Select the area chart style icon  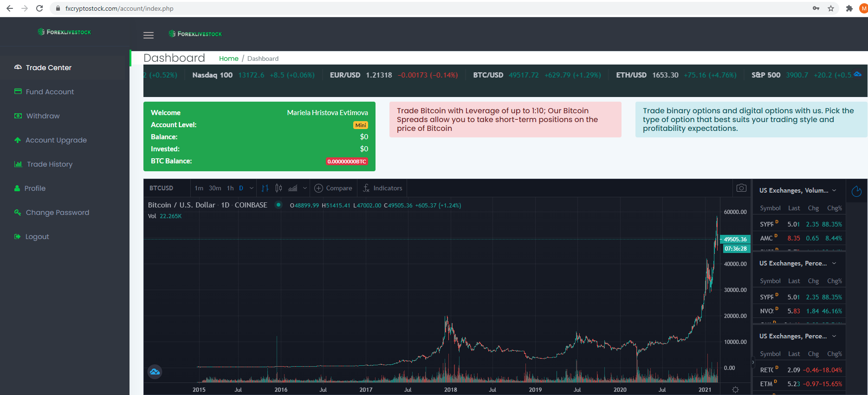pos(293,188)
